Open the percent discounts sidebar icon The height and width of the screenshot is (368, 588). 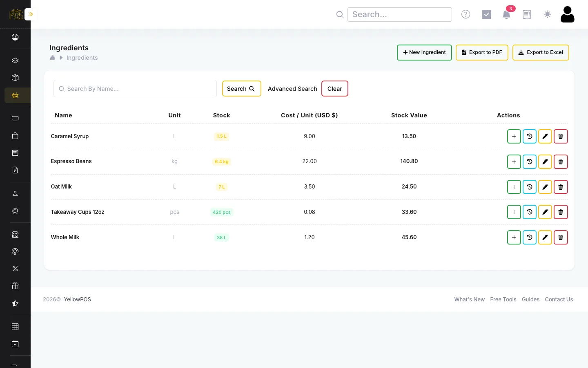click(x=15, y=269)
